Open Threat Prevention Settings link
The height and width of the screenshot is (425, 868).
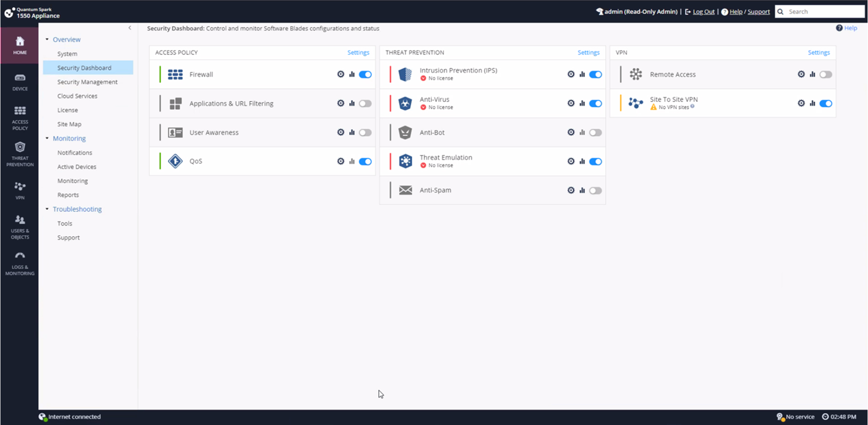coord(588,53)
